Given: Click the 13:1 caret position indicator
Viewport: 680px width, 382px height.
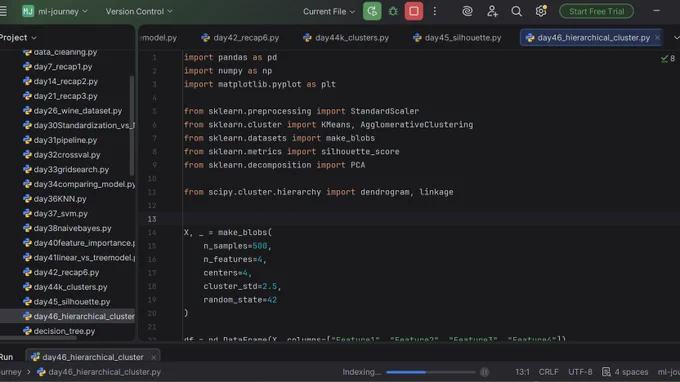Looking at the screenshot, I should (522, 372).
